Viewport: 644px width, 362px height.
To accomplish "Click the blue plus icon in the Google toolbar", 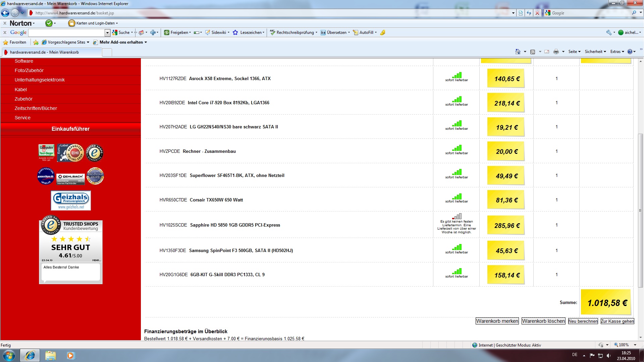I will (x=153, y=33).
